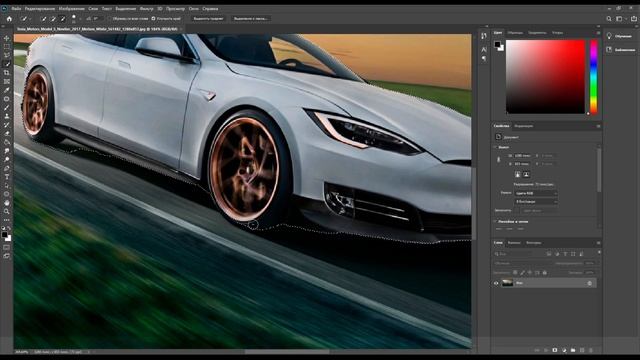
Task: Set canvas to landscape orientation
Action: pyautogui.click(x=527, y=174)
